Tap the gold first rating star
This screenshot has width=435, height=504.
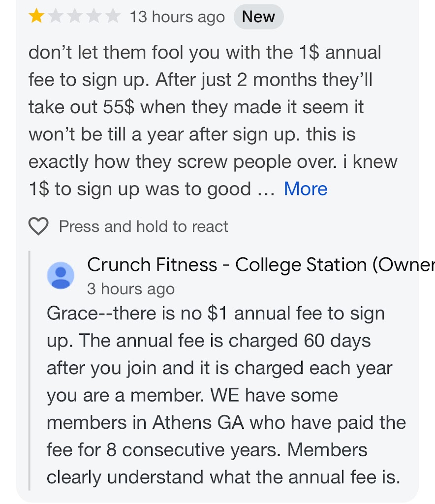coord(36,17)
